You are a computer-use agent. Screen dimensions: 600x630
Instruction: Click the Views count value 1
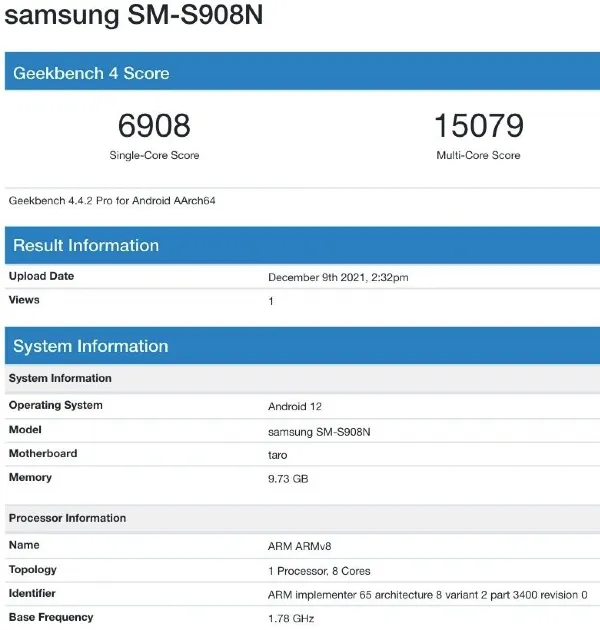tap(271, 301)
